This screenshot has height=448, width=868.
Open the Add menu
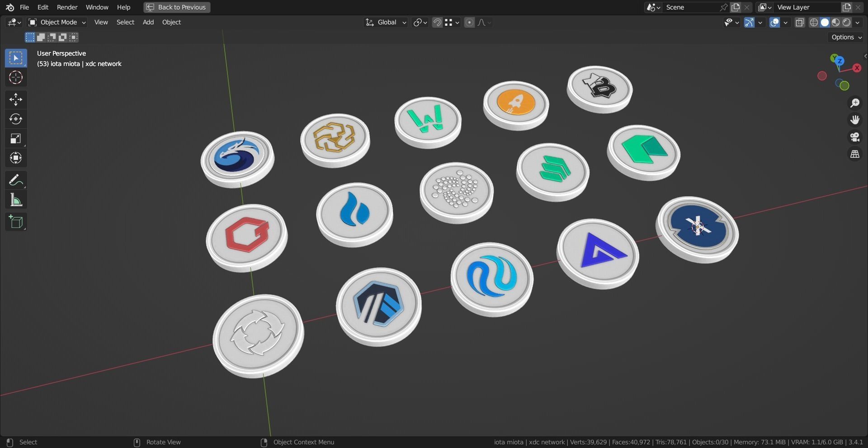(x=148, y=22)
